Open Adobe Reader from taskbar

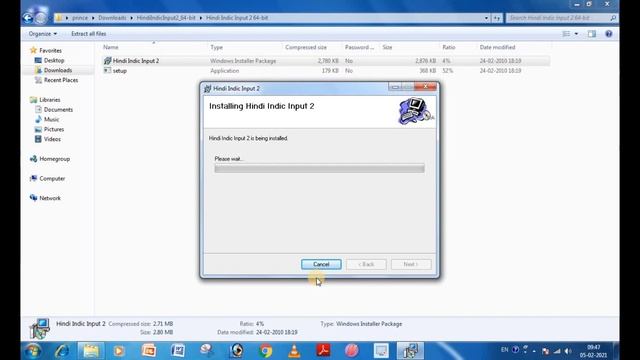tap(323, 351)
